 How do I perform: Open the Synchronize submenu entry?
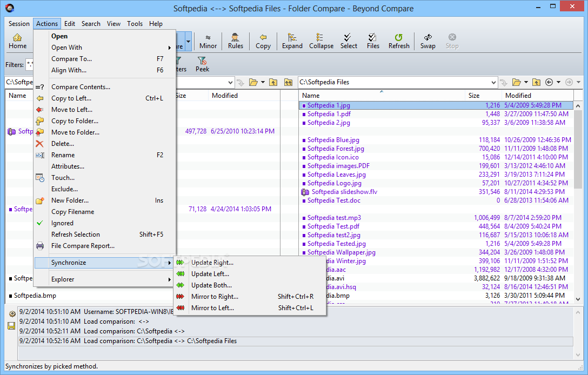105,263
